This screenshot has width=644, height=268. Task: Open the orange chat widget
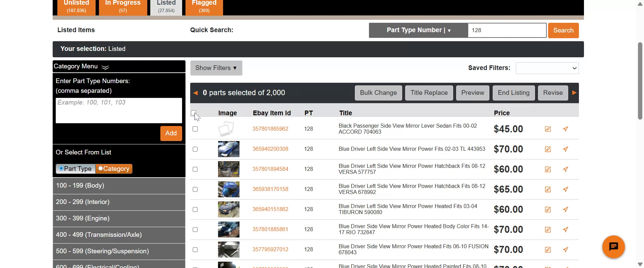point(613,247)
